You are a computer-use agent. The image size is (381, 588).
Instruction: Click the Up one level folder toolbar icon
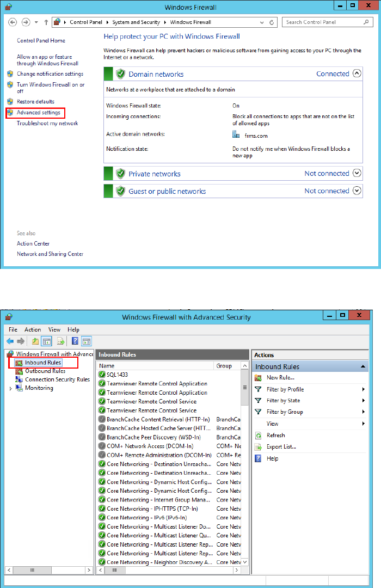(x=35, y=341)
